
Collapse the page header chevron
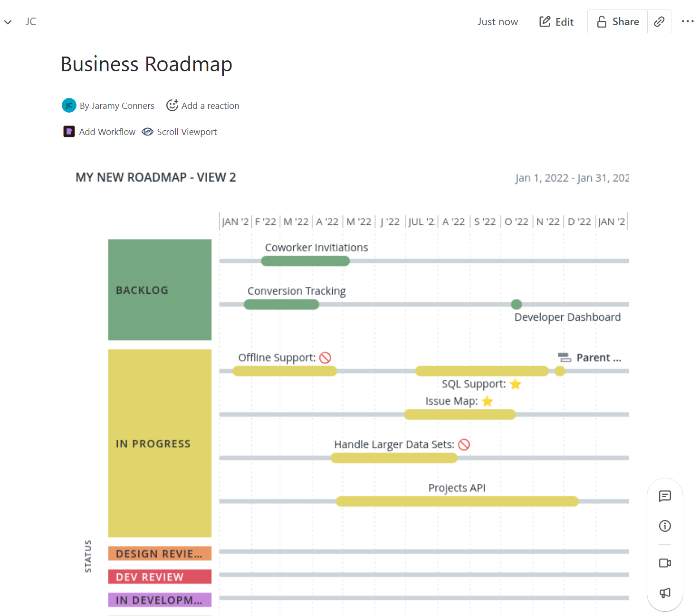[8, 22]
